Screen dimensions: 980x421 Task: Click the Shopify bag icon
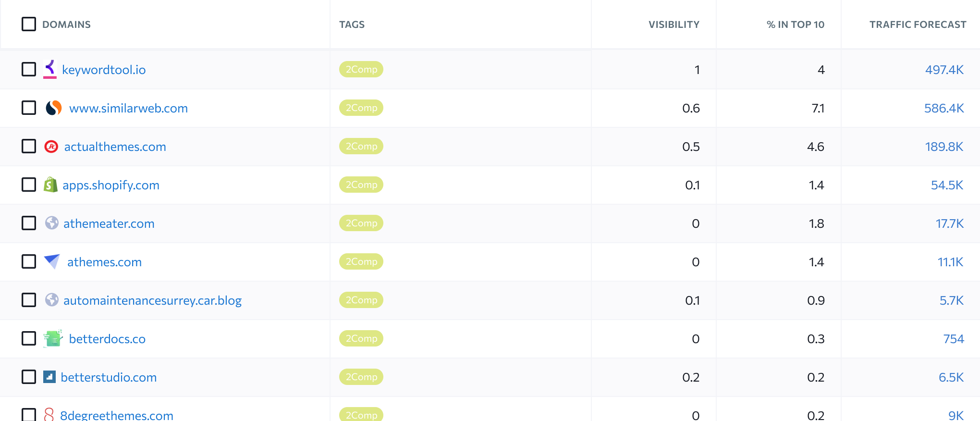[50, 185]
